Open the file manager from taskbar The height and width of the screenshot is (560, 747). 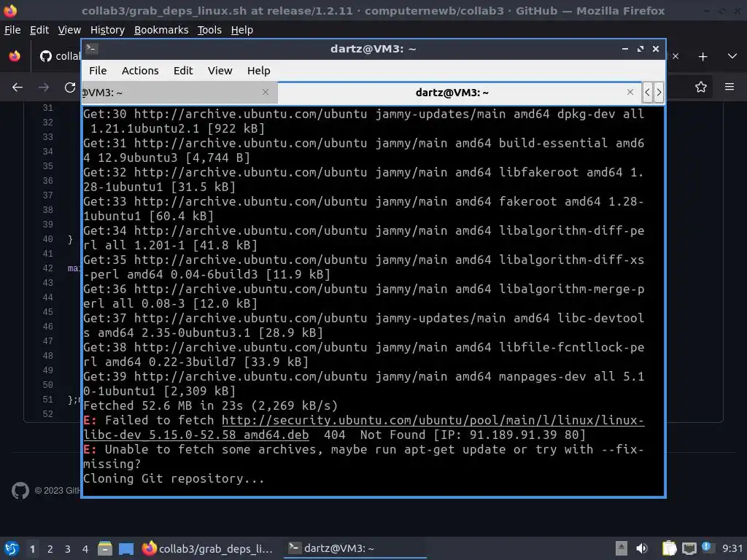point(105,548)
